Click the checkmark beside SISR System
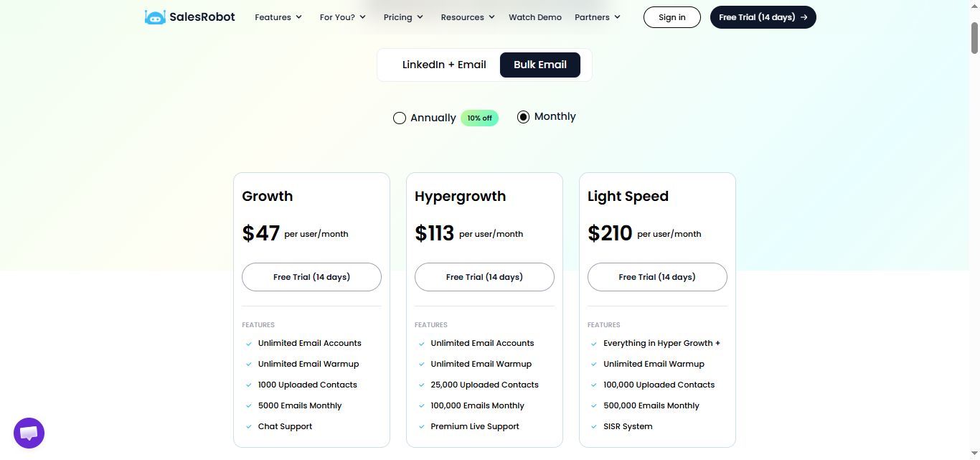 (594, 427)
